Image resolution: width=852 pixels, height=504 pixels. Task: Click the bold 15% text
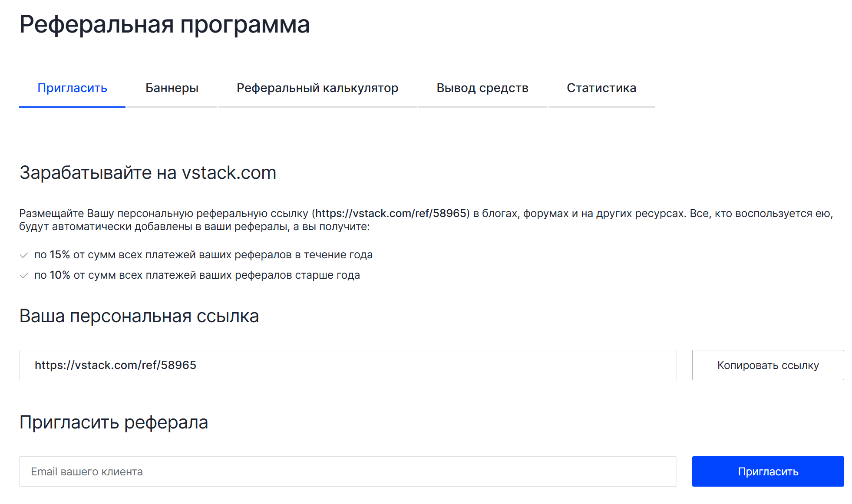coord(60,255)
